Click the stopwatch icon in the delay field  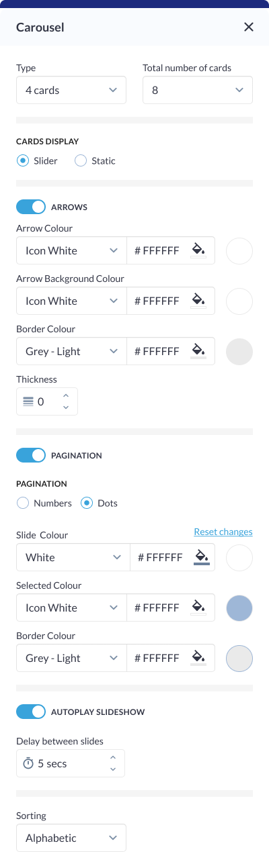28,763
